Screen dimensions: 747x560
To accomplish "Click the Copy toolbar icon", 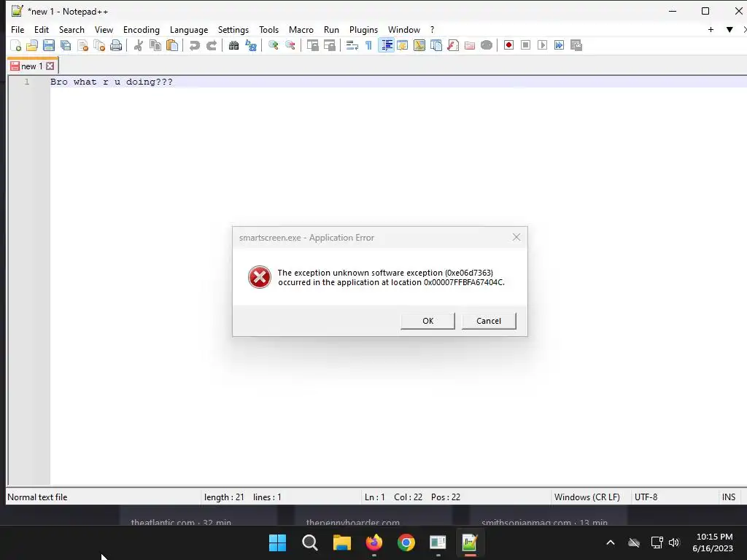I will pyautogui.click(x=155, y=45).
